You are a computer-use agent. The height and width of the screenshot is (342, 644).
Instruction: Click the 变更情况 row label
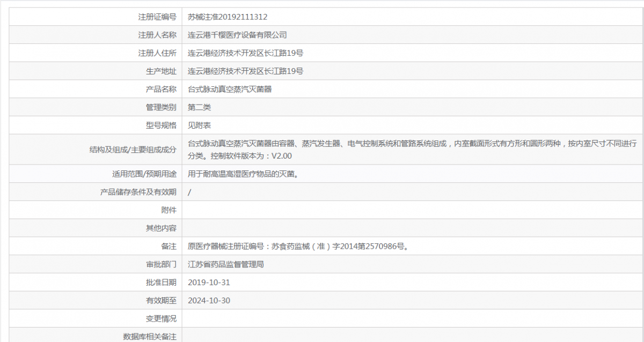(x=164, y=318)
